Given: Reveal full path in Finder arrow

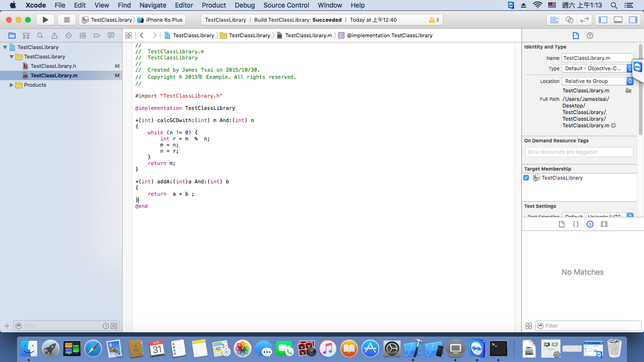Looking at the screenshot, I should pyautogui.click(x=613, y=126).
